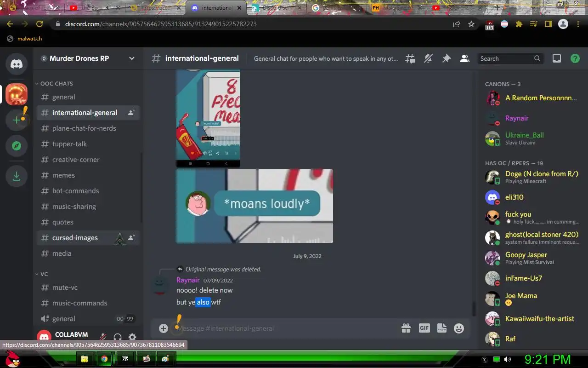Open notification settings bell icon
This screenshot has width=588, height=368.
pyautogui.click(x=428, y=58)
